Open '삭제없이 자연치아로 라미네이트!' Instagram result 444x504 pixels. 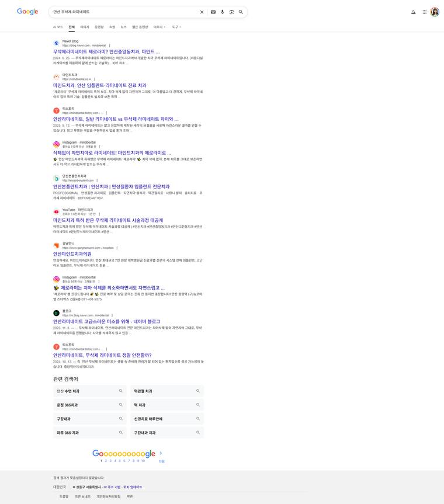[x=112, y=152]
